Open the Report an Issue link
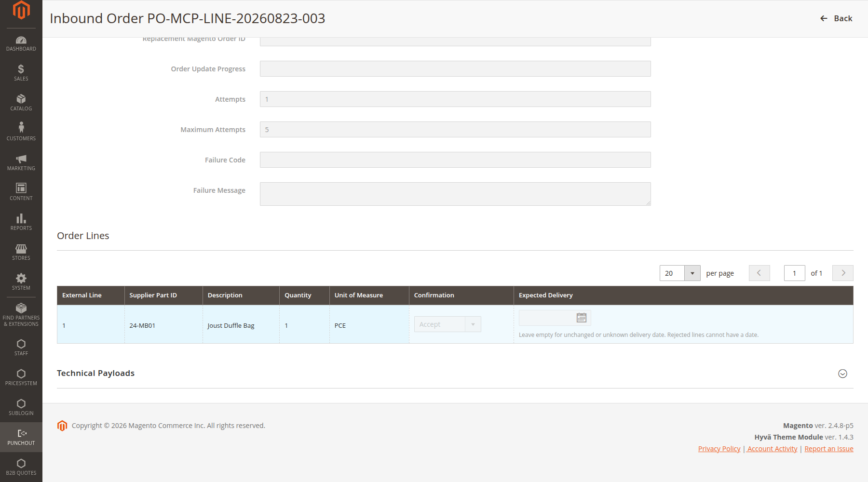Image resolution: width=868 pixels, height=482 pixels. coord(828,449)
